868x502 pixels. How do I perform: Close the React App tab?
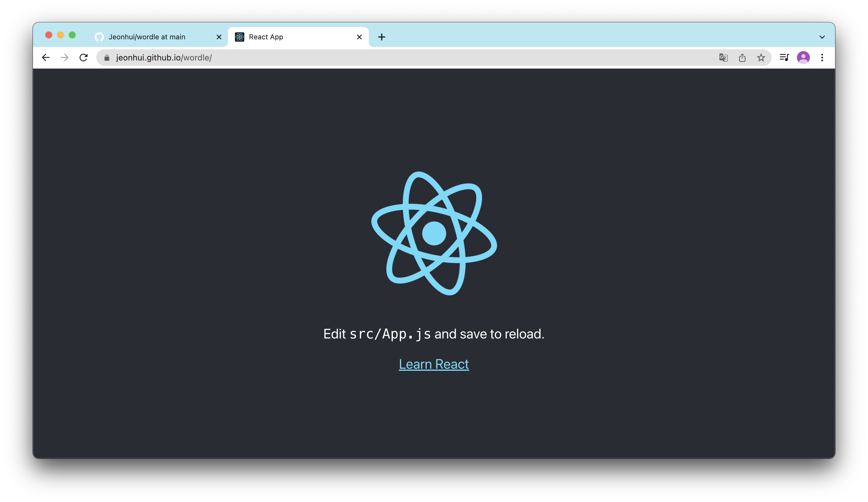[359, 37]
